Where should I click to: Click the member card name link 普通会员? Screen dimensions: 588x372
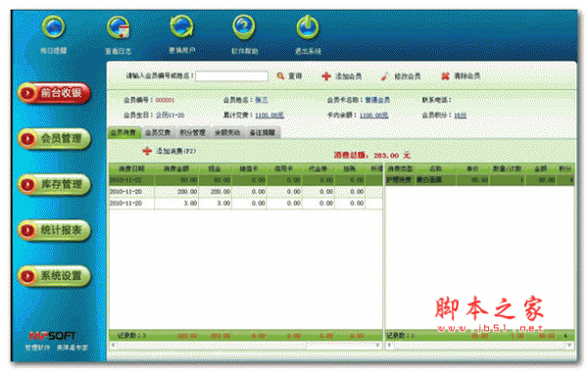coord(377,100)
